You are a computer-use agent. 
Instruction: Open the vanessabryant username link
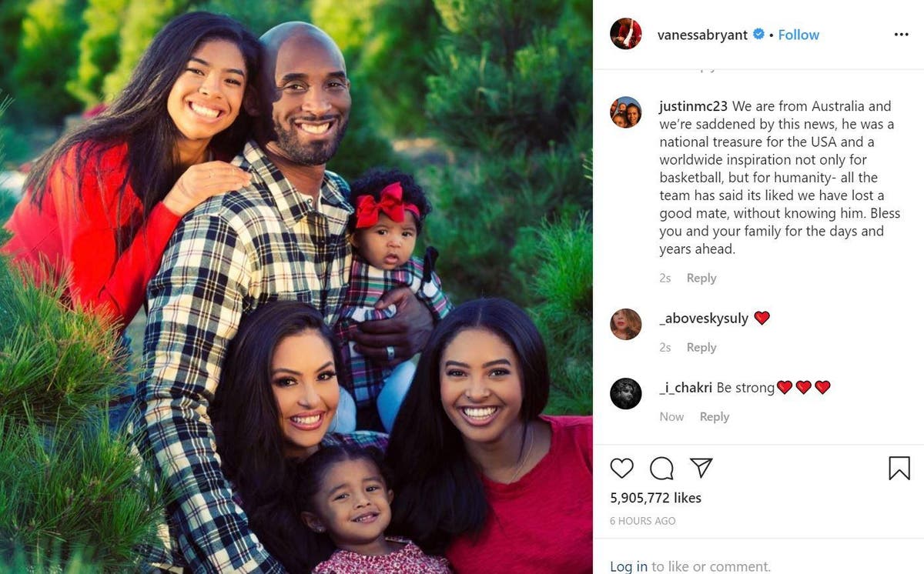click(702, 35)
